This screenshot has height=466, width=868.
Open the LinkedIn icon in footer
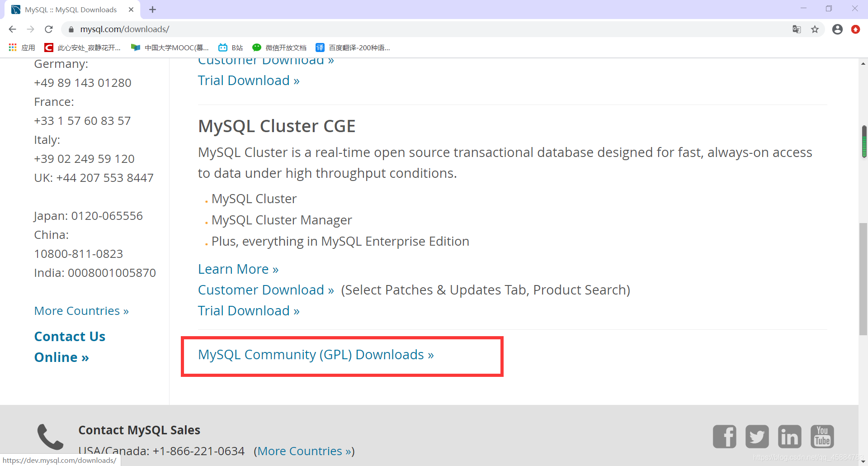pyautogui.click(x=790, y=437)
